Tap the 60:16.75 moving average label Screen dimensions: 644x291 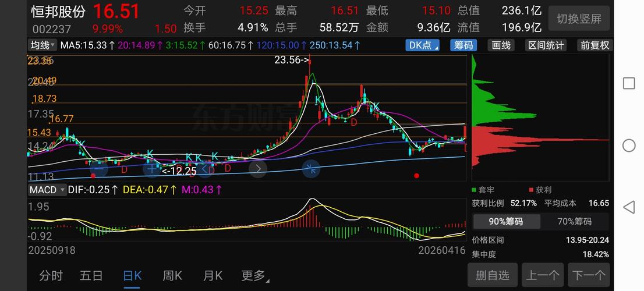coord(231,45)
